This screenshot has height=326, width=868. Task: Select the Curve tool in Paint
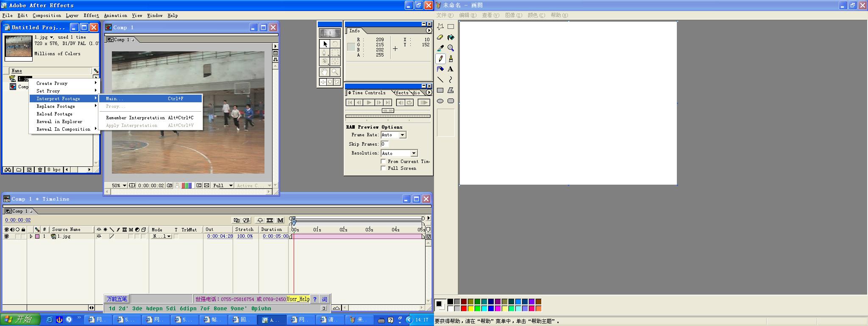click(x=451, y=79)
